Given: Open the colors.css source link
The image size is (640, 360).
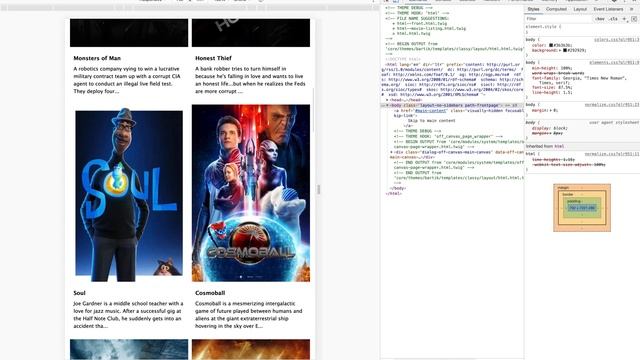Looking at the screenshot, I should [616, 40].
